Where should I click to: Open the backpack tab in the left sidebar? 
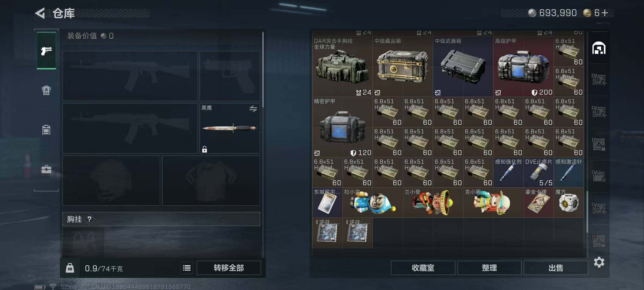(46, 90)
